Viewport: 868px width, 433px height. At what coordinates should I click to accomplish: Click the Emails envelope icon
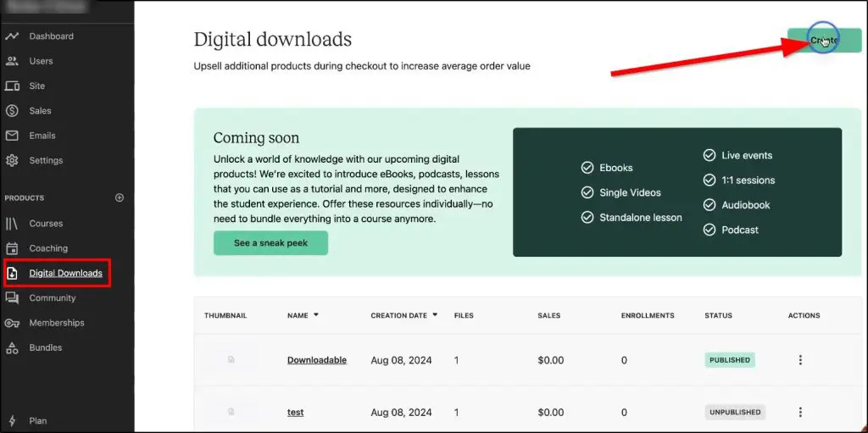12,136
